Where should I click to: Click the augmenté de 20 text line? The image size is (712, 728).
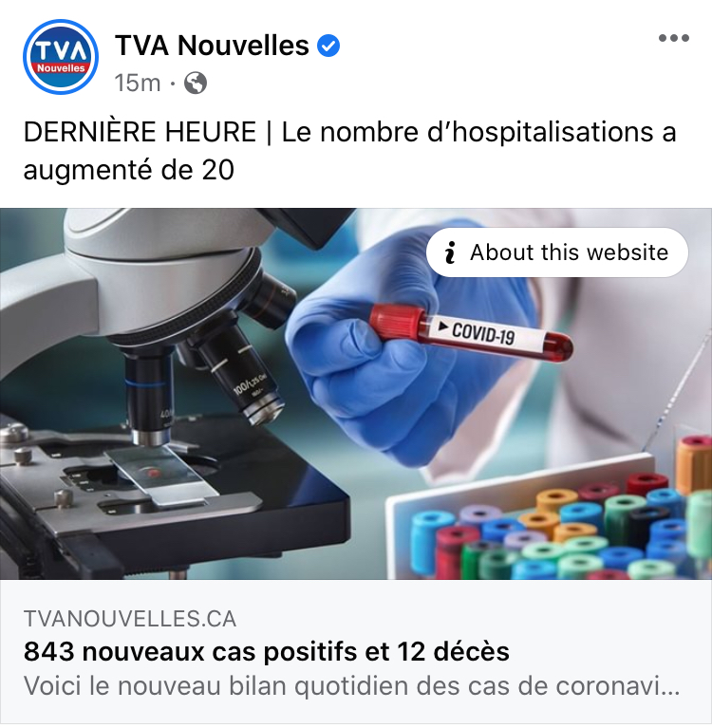click(x=129, y=170)
